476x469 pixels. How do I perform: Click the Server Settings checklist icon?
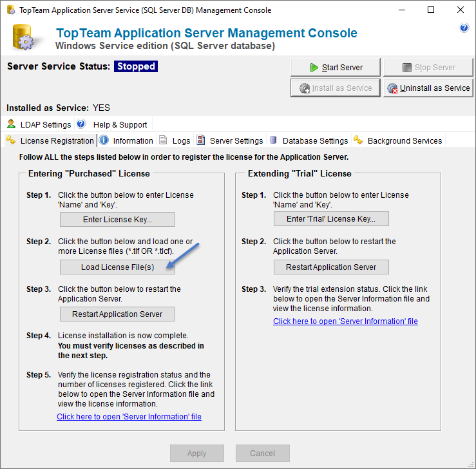tap(201, 140)
